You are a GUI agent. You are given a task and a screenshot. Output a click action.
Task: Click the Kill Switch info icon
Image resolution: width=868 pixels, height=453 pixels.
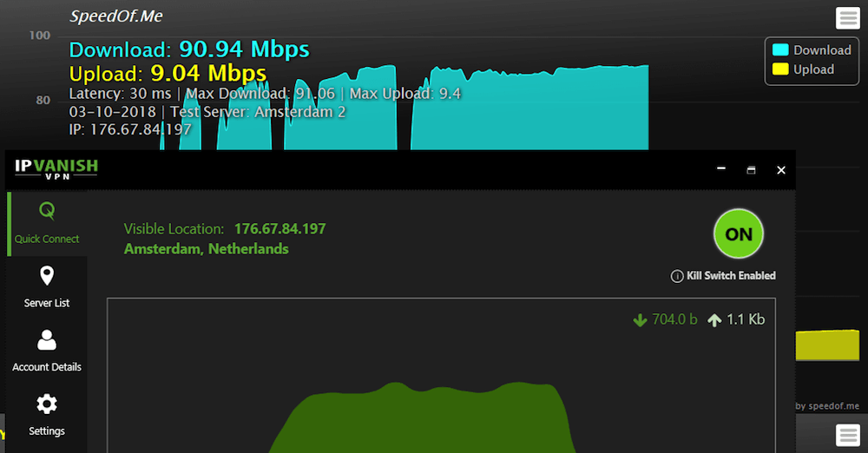tap(676, 276)
